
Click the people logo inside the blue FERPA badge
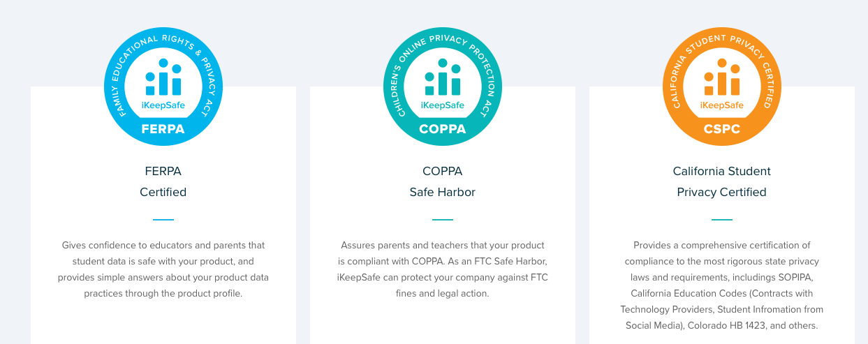click(x=163, y=77)
